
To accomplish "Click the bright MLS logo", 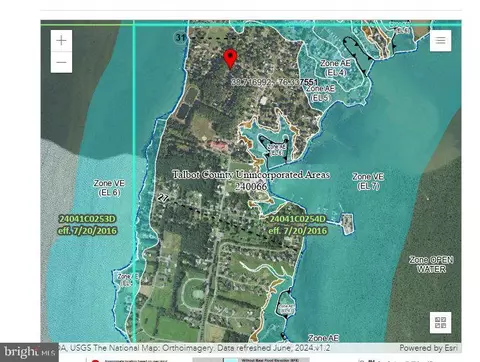I will (29, 352).
